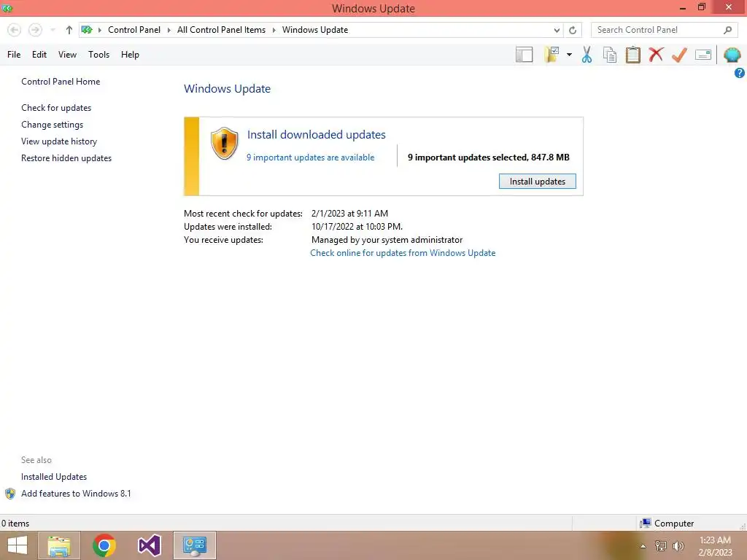Click the envelope E-mail toolbar icon
The width and height of the screenshot is (747, 560).
(703, 55)
